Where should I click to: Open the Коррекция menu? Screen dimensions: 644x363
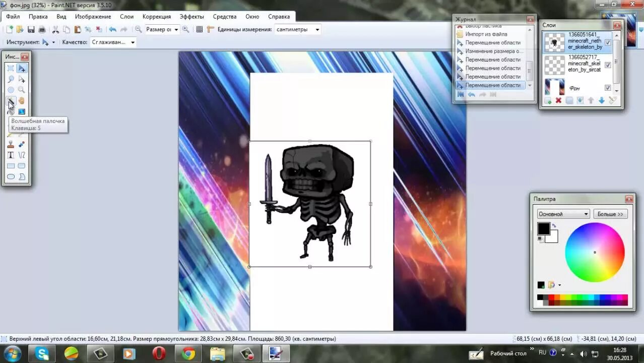[x=157, y=17]
